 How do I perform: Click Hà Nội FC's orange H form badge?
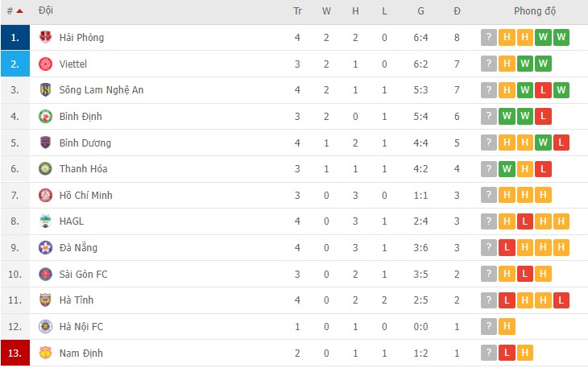pyautogui.click(x=507, y=327)
